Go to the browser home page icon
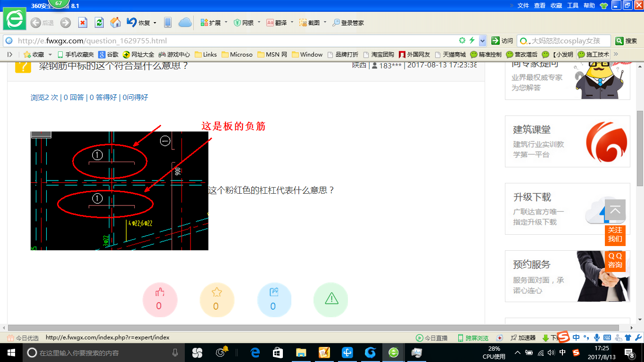Viewport: 644px width, 362px height. point(116,23)
